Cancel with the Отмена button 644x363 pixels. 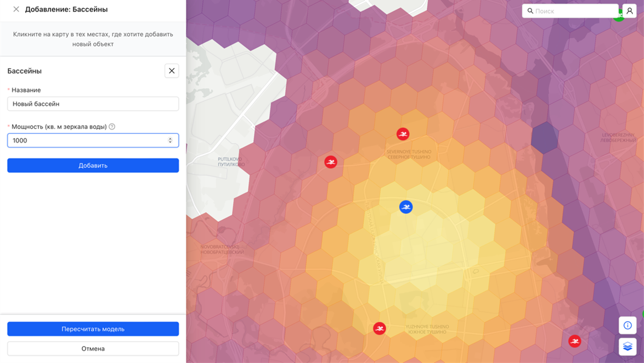click(93, 349)
